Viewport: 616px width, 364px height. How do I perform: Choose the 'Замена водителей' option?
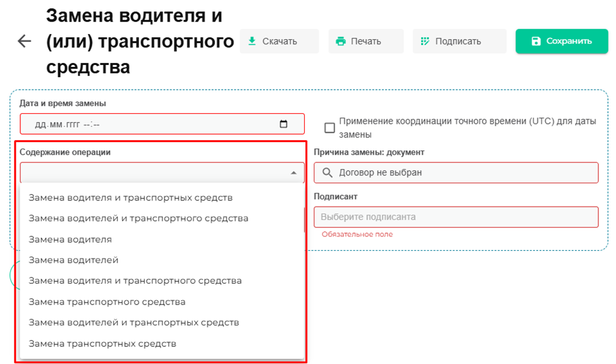point(73,260)
